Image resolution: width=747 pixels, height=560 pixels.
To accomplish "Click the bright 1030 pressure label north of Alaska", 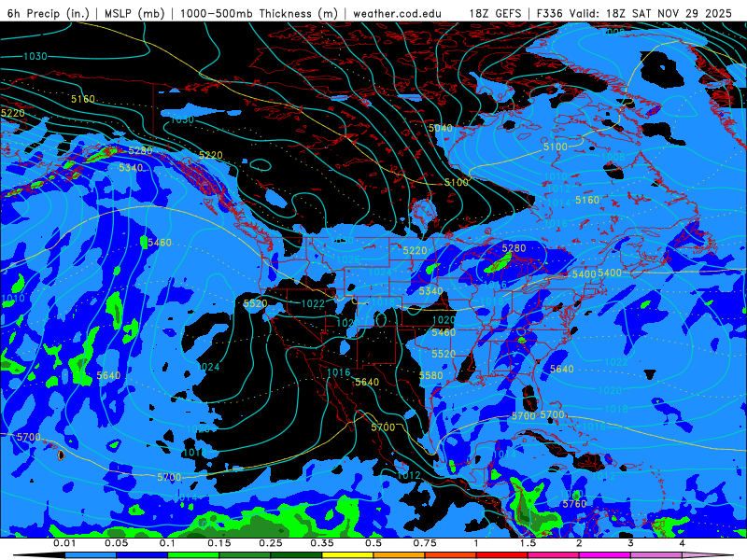I will pyautogui.click(x=35, y=56).
